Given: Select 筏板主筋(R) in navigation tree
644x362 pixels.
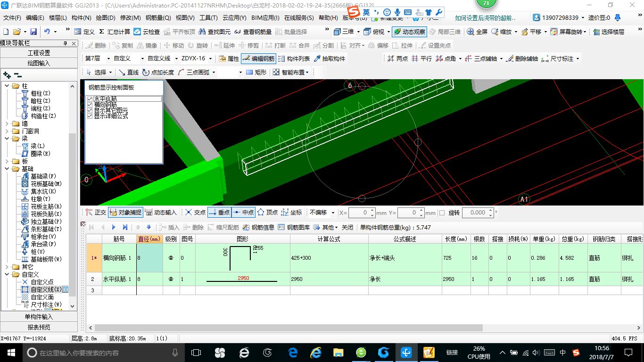Looking at the screenshot, I should click(x=41, y=206).
